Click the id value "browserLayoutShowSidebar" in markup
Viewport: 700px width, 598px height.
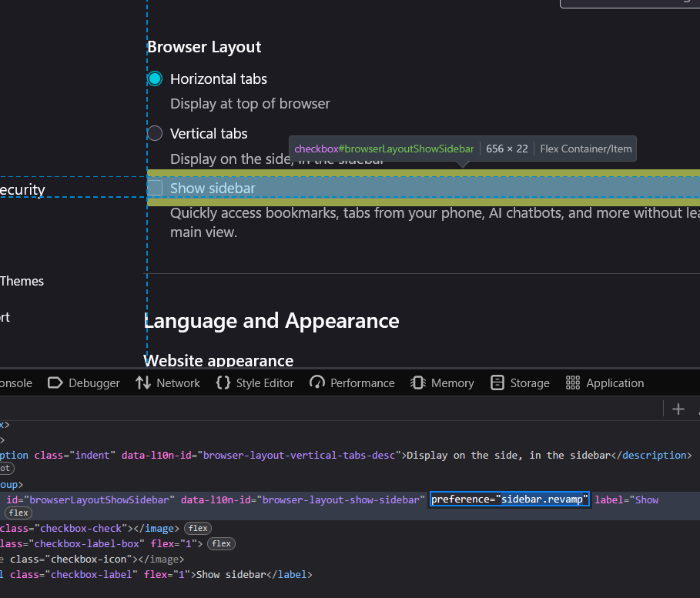[99, 499]
